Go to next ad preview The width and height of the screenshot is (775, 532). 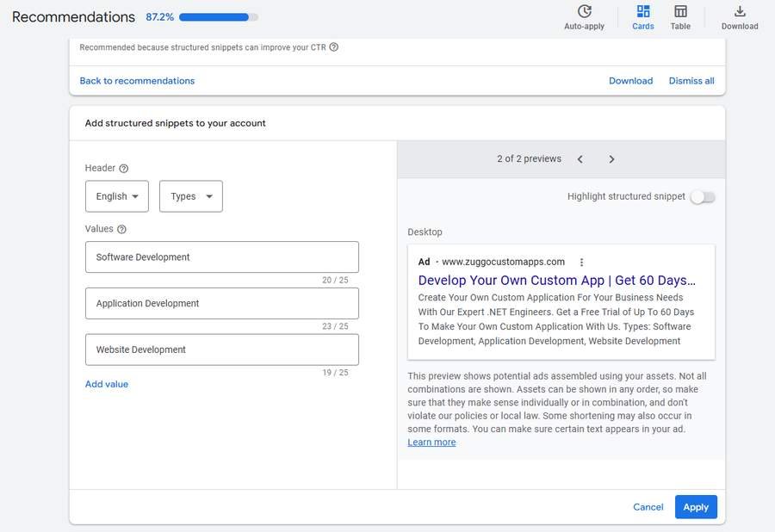point(611,159)
